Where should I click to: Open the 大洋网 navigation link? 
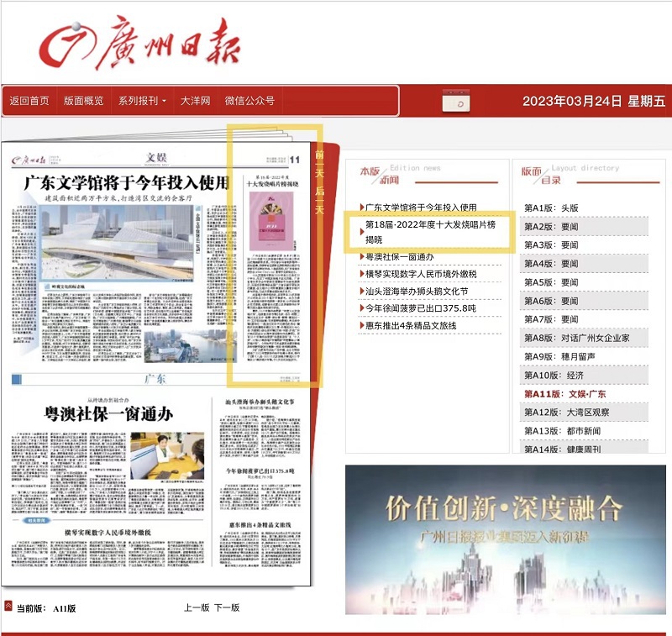click(x=195, y=101)
